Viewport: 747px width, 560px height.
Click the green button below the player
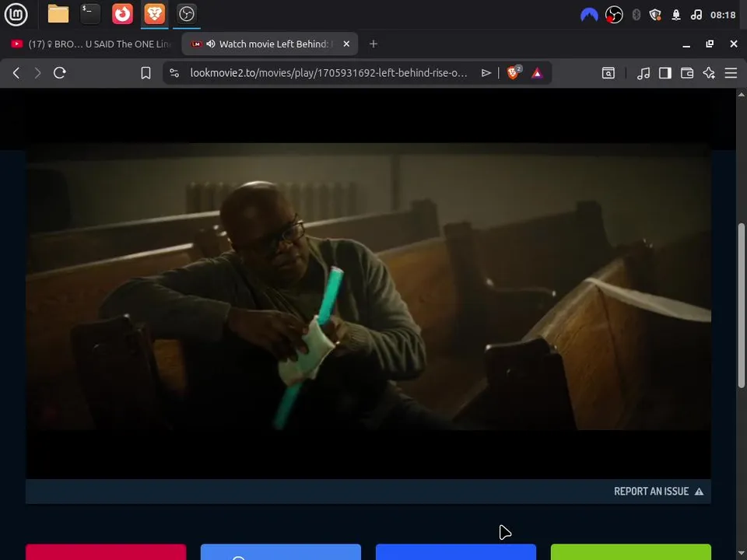tap(631, 552)
